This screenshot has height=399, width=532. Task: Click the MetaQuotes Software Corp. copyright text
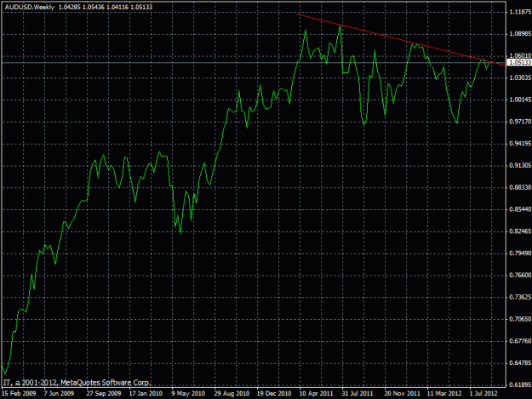pyautogui.click(x=77, y=383)
